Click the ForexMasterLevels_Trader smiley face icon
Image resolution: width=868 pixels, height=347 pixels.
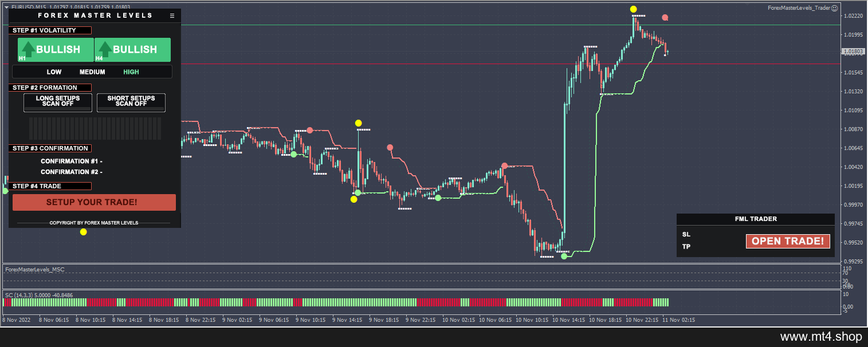pyautogui.click(x=834, y=8)
